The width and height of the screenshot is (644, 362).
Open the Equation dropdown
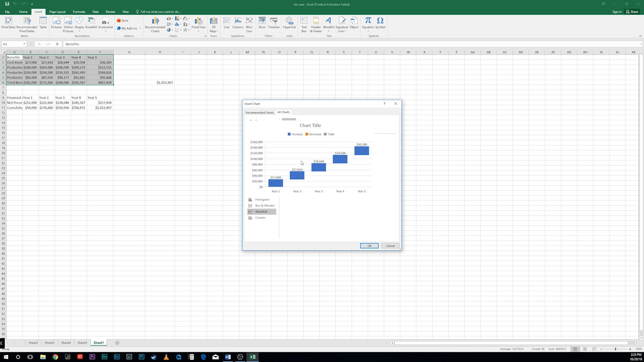[368, 31]
